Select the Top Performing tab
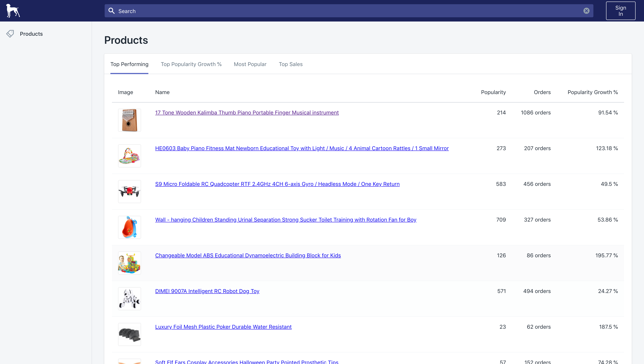This screenshot has width=644, height=364. (x=129, y=64)
